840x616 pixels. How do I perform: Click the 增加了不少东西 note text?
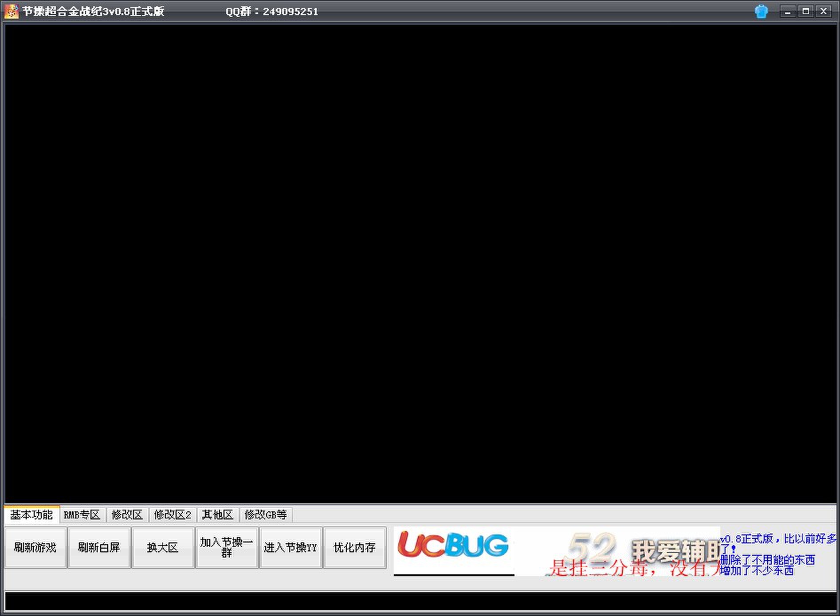[757, 570]
